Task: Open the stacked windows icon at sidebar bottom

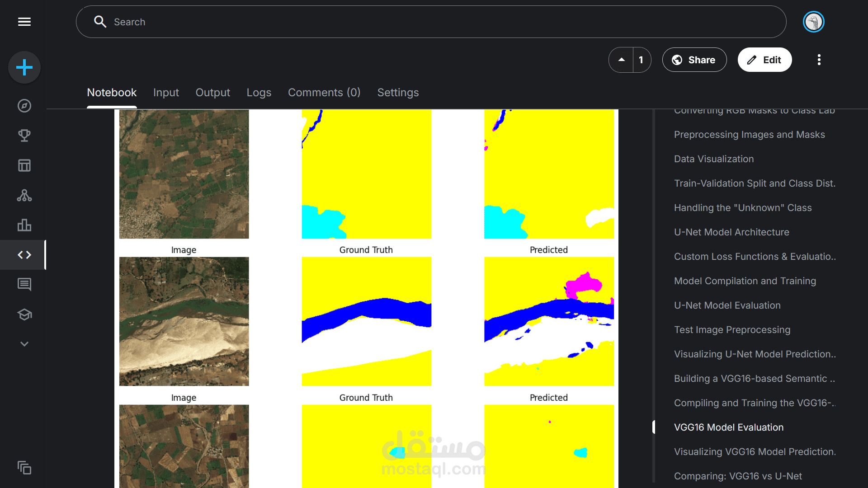Action: tap(24, 468)
